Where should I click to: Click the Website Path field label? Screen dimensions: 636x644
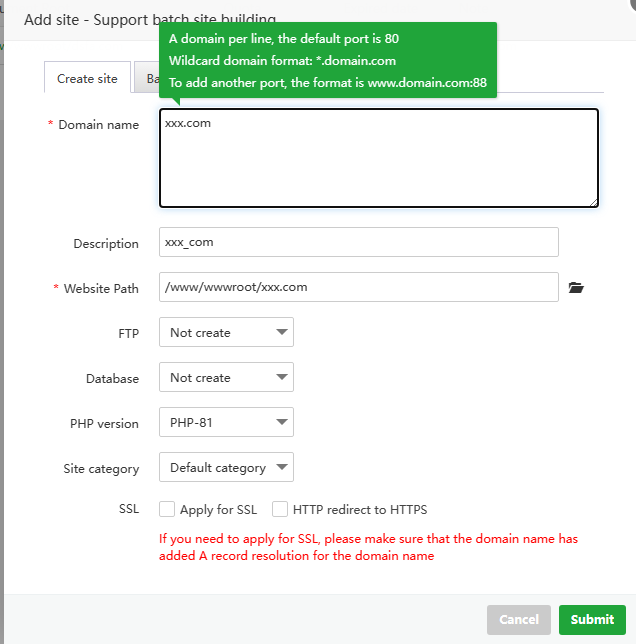101,289
